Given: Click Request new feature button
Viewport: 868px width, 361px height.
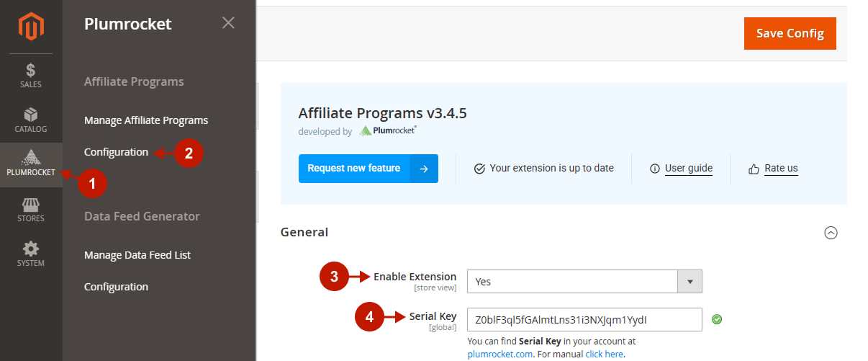Looking at the screenshot, I should [x=354, y=169].
